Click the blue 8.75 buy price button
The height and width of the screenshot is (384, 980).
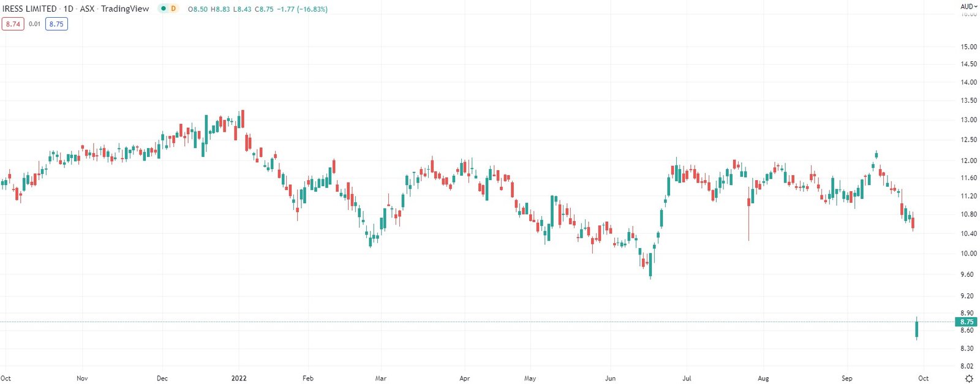click(56, 24)
